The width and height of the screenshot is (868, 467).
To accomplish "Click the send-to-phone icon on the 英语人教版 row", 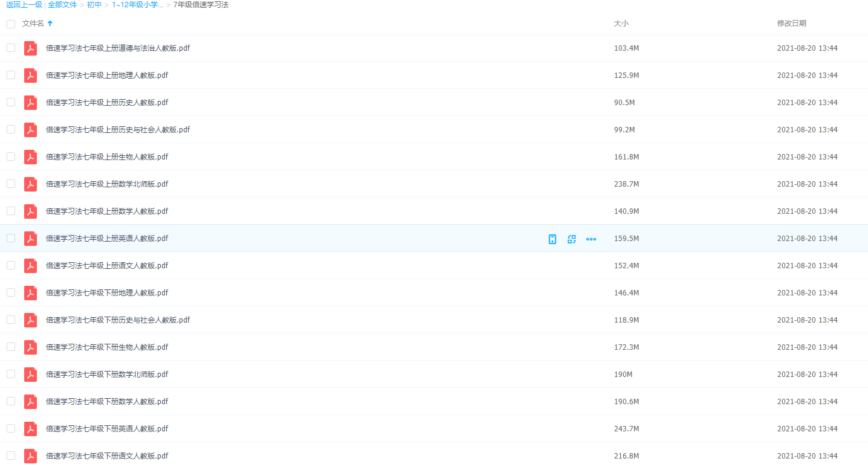I will pyautogui.click(x=552, y=239).
